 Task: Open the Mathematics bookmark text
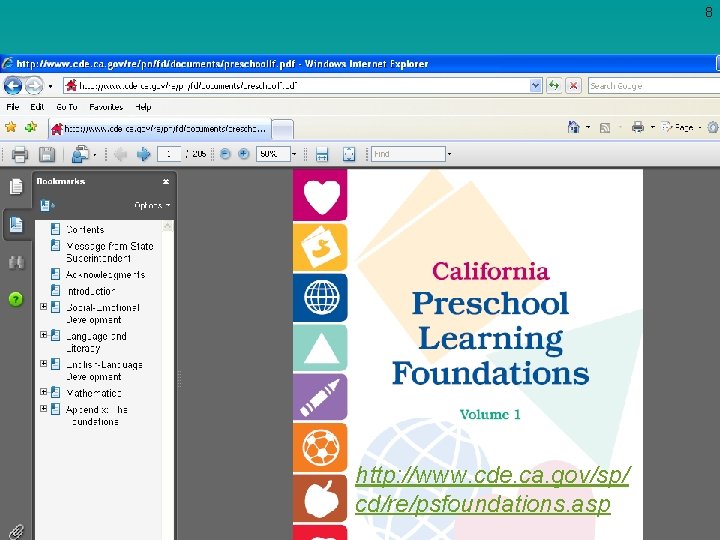pyautogui.click(x=94, y=393)
